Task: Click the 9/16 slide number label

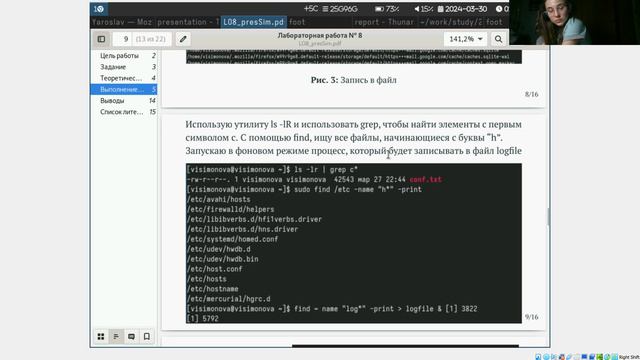Action: pos(531,317)
